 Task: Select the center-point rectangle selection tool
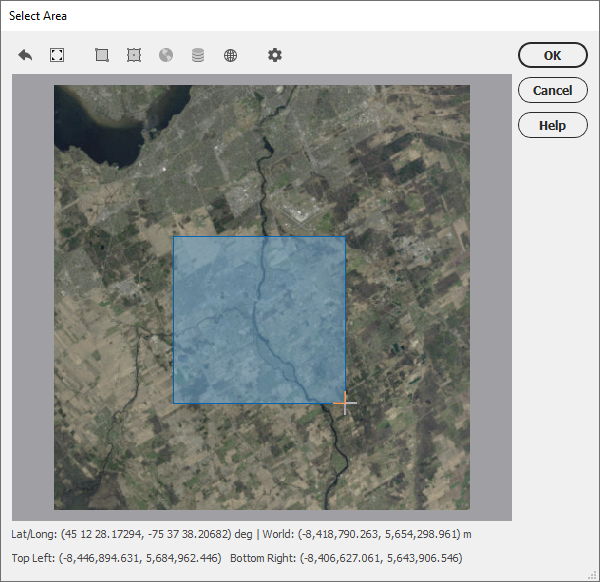134,55
